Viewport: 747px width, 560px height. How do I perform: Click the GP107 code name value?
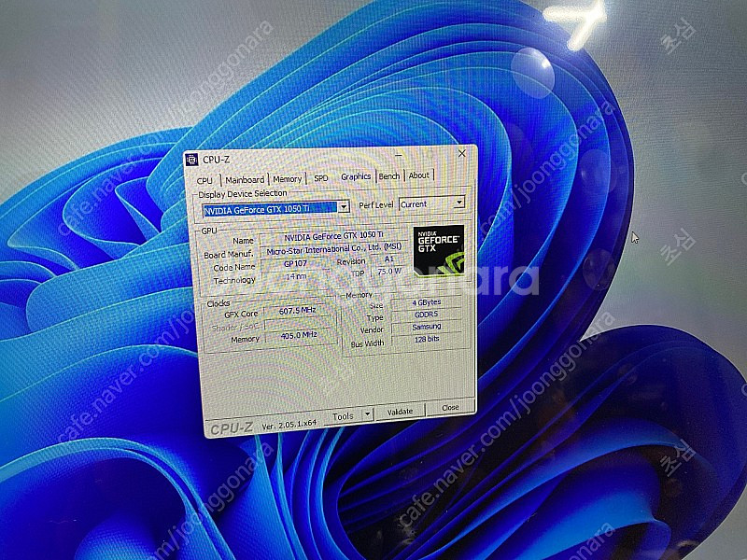(295, 263)
